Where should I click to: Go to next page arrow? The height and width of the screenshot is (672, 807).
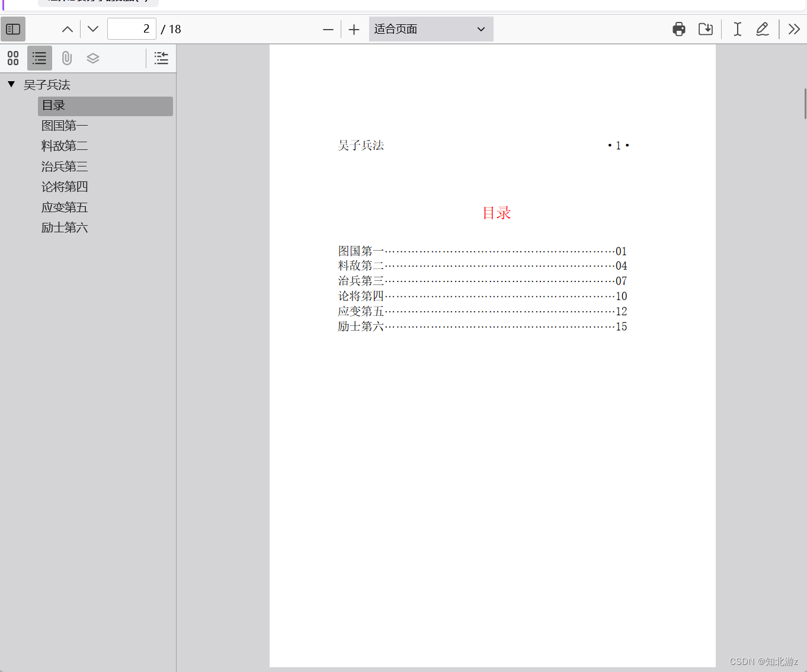pyautogui.click(x=93, y=29)
